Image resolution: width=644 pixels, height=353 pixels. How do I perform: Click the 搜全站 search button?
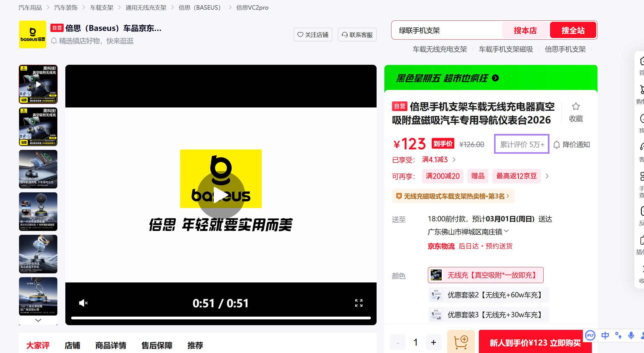point(573,30)
